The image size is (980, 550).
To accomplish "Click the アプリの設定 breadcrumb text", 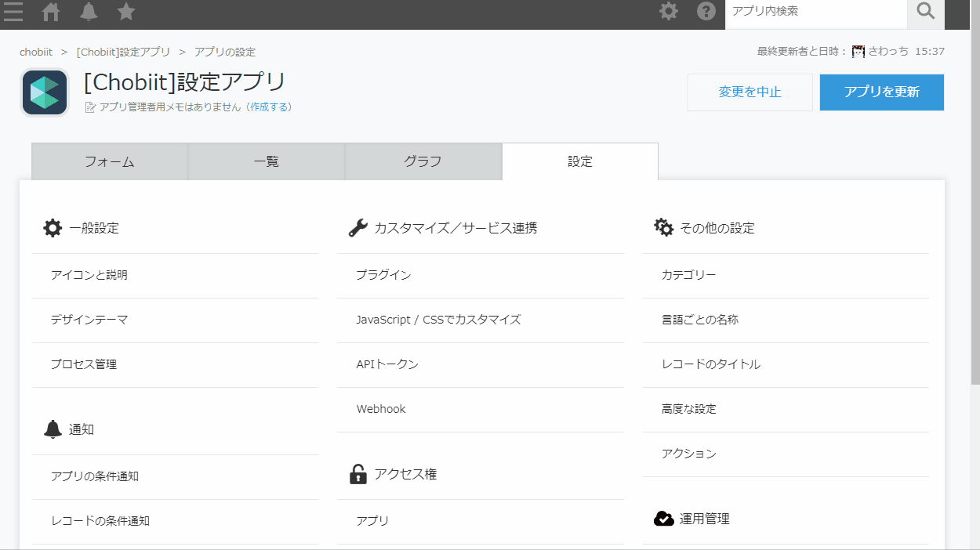I will coord(225,52).
